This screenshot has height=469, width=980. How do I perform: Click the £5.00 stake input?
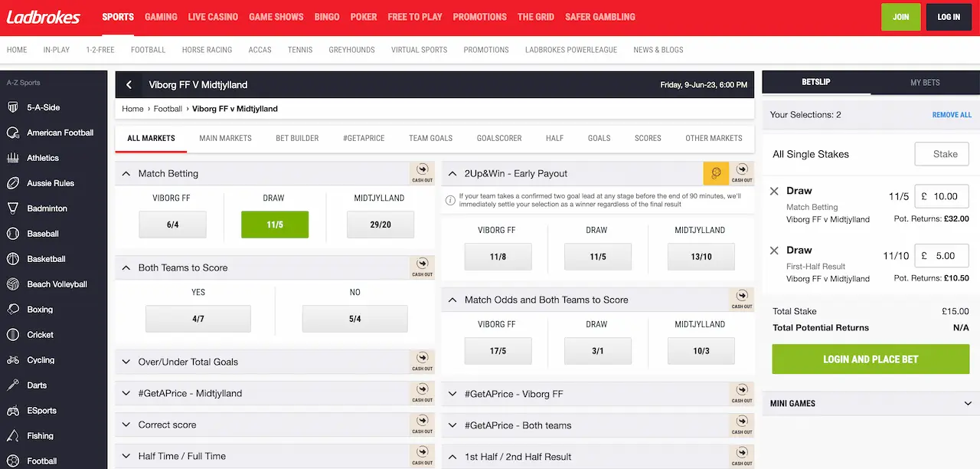[x=942, y=256]
